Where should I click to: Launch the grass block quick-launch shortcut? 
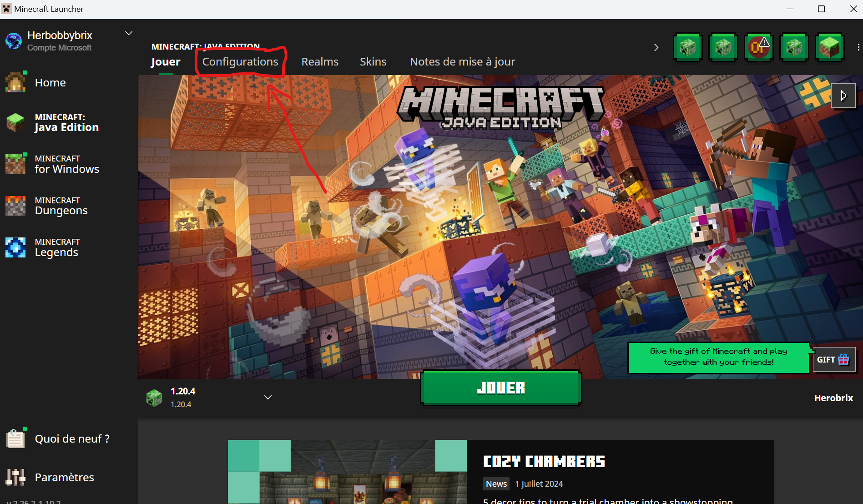click(x=829, y=47)
